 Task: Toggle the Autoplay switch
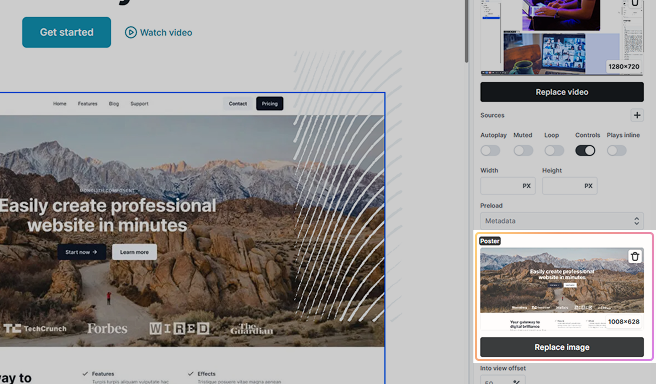coord(490,151)
